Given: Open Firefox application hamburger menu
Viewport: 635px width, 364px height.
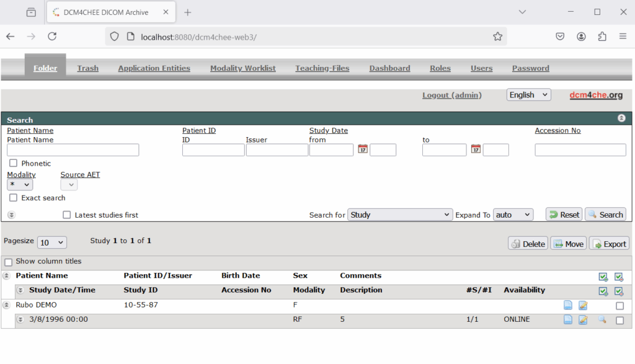Looking at the screenshot, I should 623,37.
